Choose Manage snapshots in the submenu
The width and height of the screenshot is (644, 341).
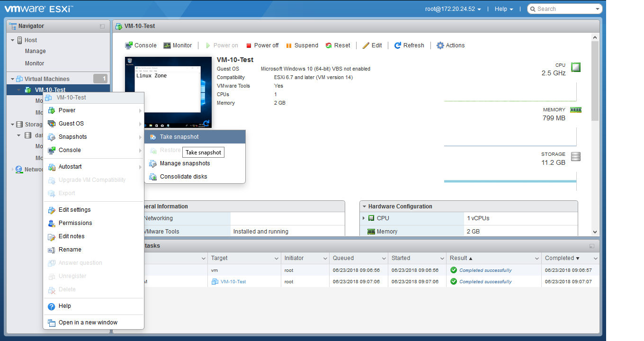[185, 163]
